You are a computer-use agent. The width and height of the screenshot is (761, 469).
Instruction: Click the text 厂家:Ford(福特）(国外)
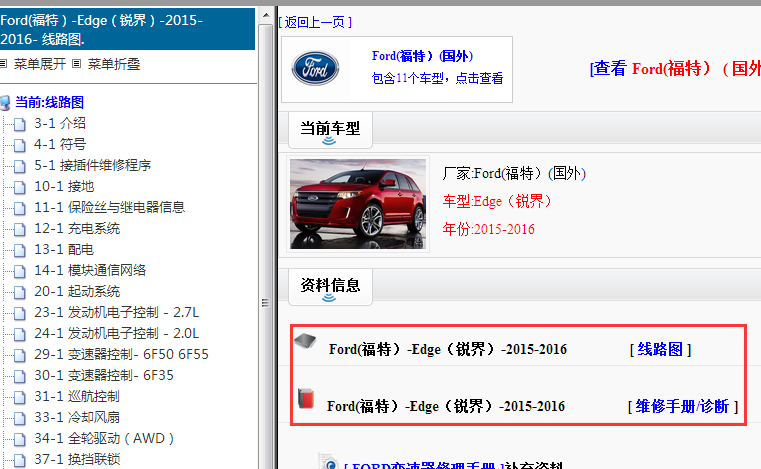coord(514,173)
